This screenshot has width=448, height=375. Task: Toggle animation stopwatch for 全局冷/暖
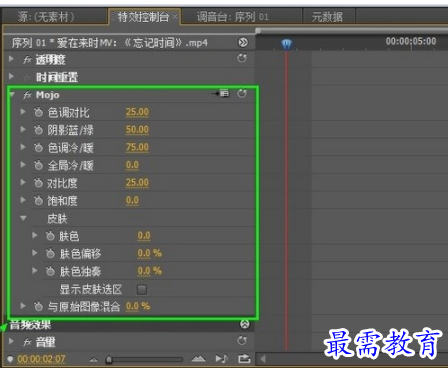point(38,165)
